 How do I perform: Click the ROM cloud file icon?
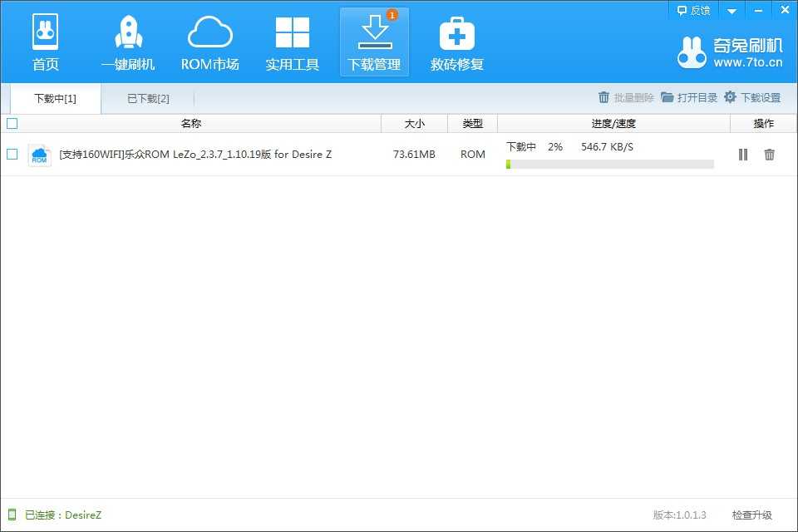pyautogui.click(x=39, y=155)
